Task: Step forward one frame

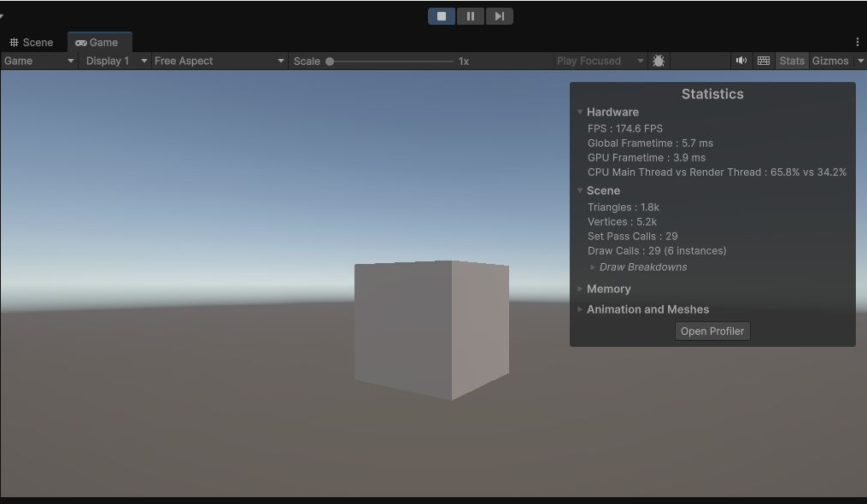Action: click(x=500, y=16)
